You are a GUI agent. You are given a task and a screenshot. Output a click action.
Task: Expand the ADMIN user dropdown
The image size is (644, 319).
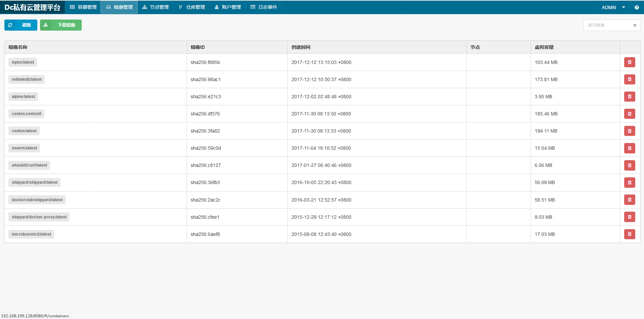point(613,7)
